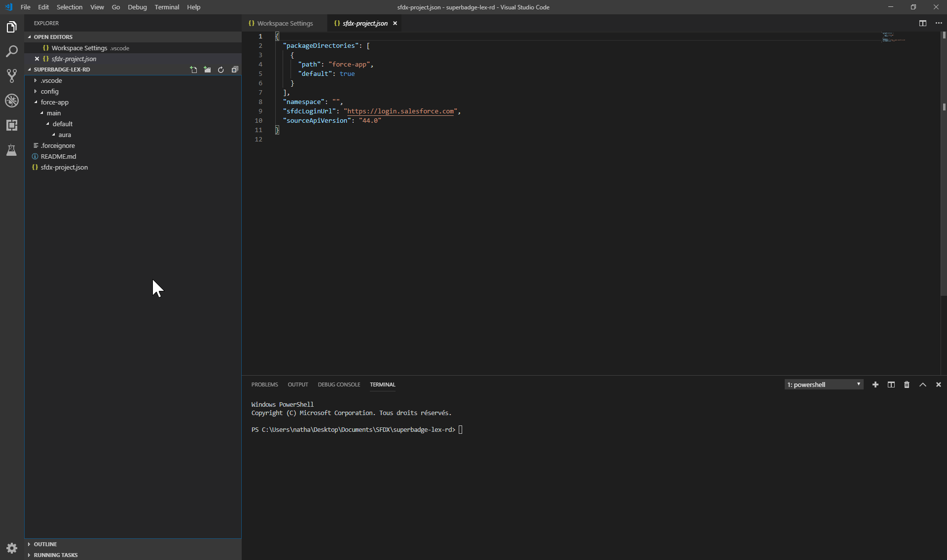Refresh the explorer file tree

(x=221, y=70)
